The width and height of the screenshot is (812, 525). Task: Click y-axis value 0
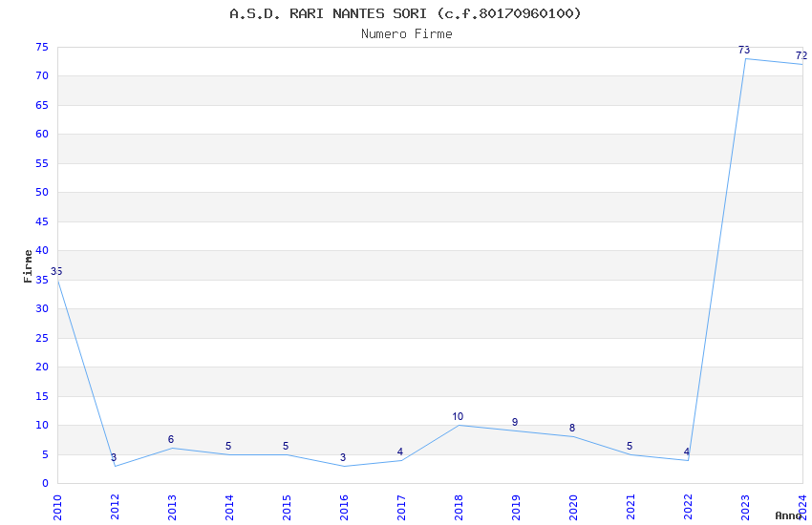click(x=45, y=483)
